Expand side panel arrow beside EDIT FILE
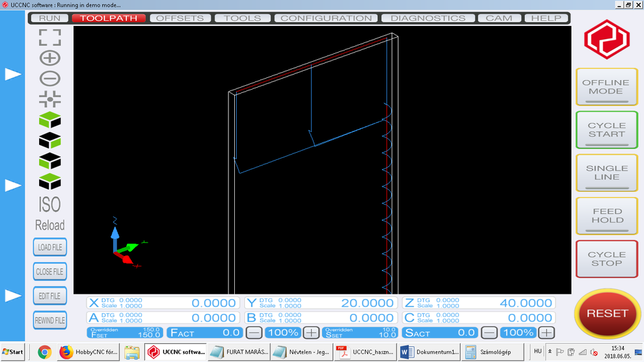The height and width of the screenshot is (362, 644). pyautogui.click(x=13, y=296)
